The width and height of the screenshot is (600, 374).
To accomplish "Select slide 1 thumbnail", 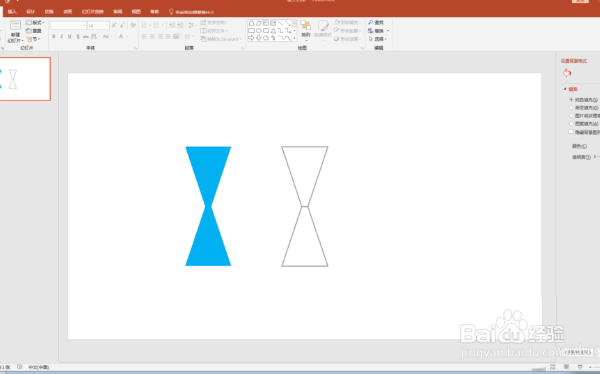I will click(x=25, y=79).
